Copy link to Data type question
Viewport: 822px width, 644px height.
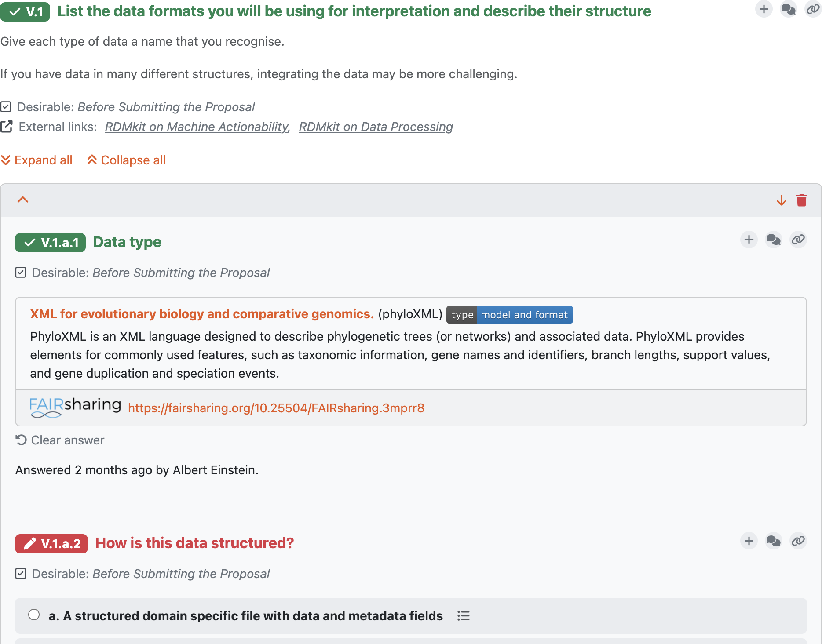point(798,240)
